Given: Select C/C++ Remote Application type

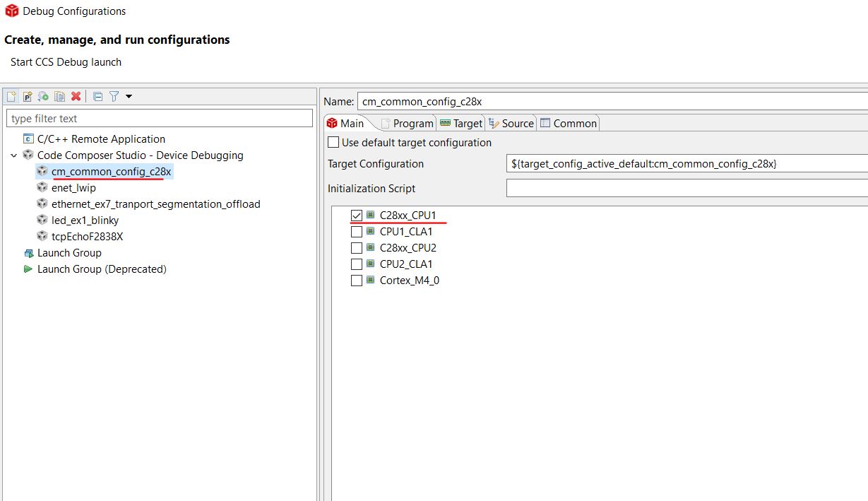Looking at the screenshot, I should (x=101, y=139).
